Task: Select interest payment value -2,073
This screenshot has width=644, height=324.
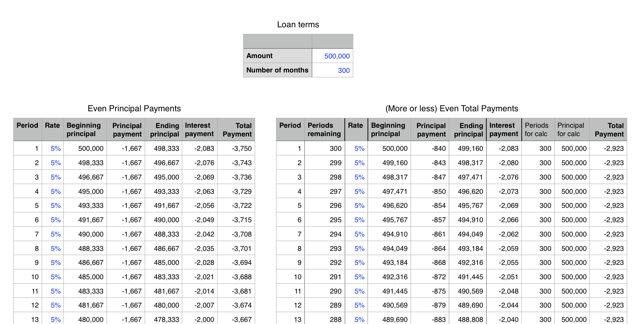Action: [x=504, y=191]
